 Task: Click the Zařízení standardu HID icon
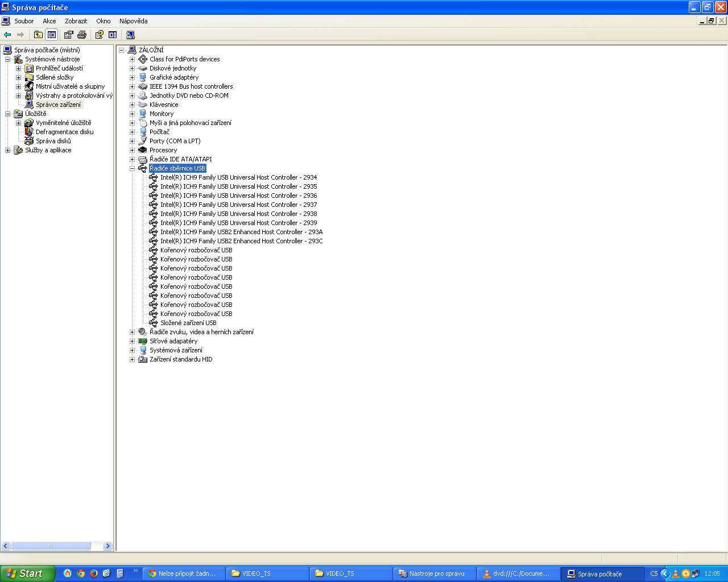click(143, 359)
